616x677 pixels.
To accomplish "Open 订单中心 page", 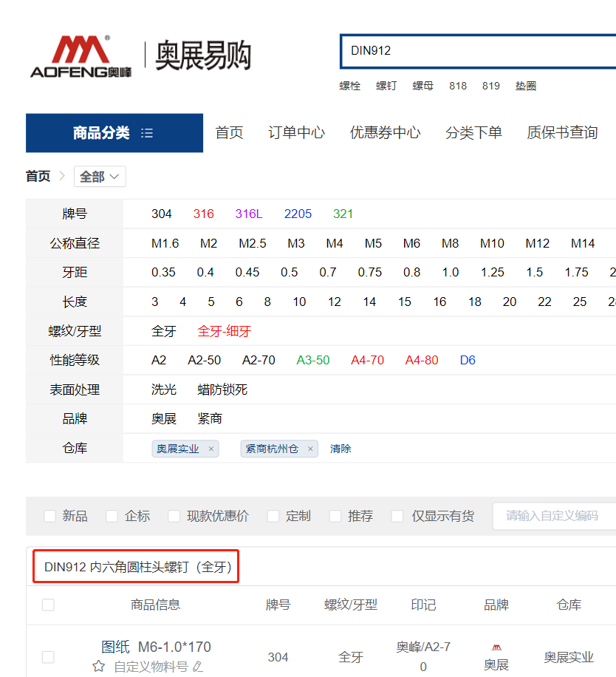I will click(296, 132).
